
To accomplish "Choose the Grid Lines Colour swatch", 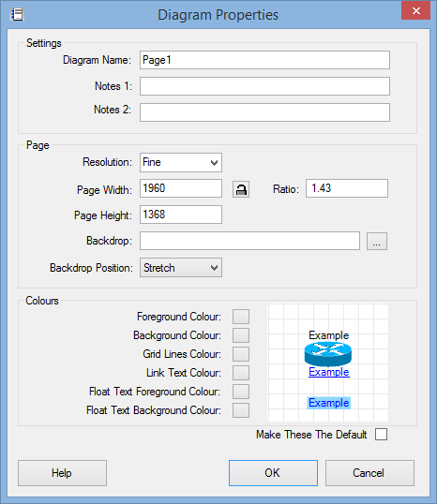I will coord(241,354).
